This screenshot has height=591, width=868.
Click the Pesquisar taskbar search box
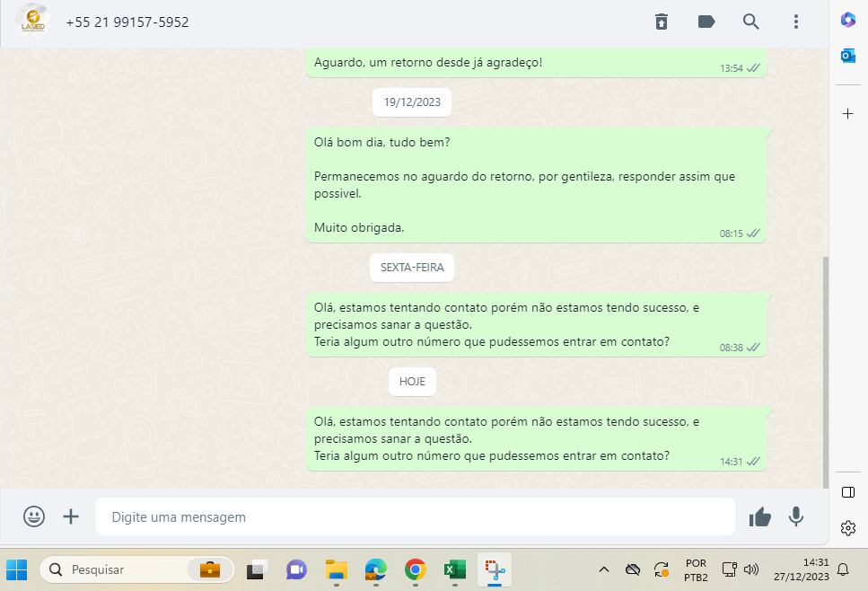pos(137,569)
